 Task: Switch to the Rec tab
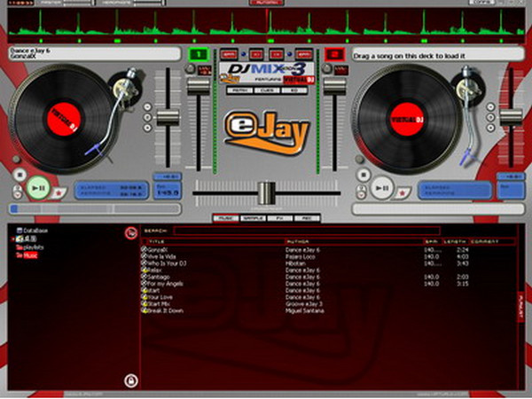(307, 218)
